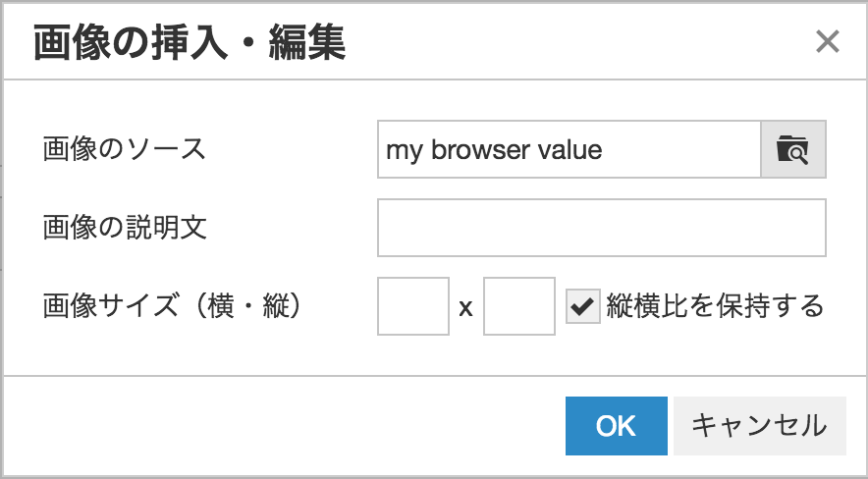Click the x separator between size boxes

tap(466, 307)
